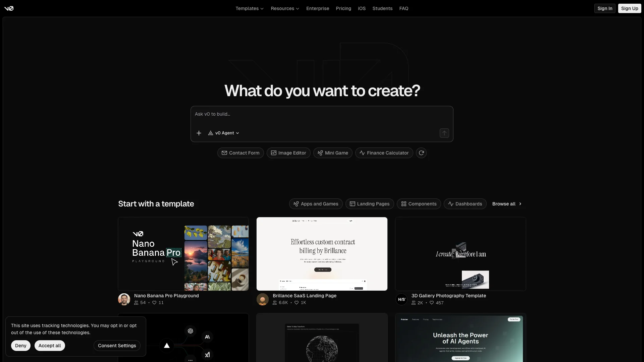Expand the Resources dropdown in navigation
Image resolution: width=644 pixels, height=362 pixels.
point(285,8)
